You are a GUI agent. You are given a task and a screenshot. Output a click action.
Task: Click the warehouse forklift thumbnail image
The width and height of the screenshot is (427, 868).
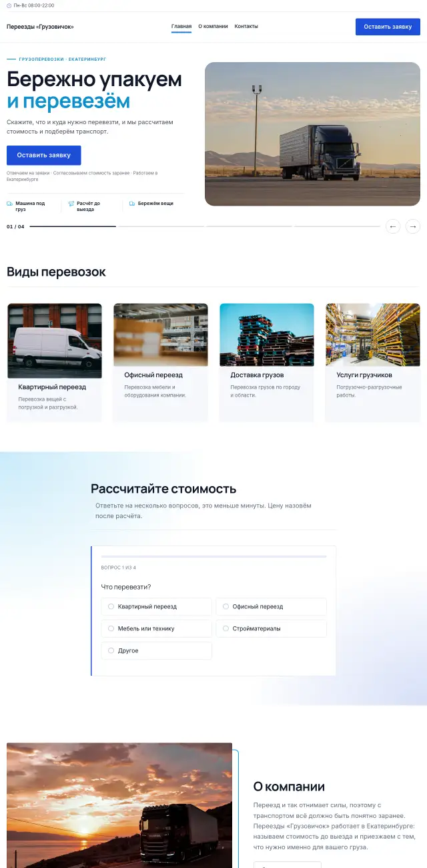(x=373, y=335)
